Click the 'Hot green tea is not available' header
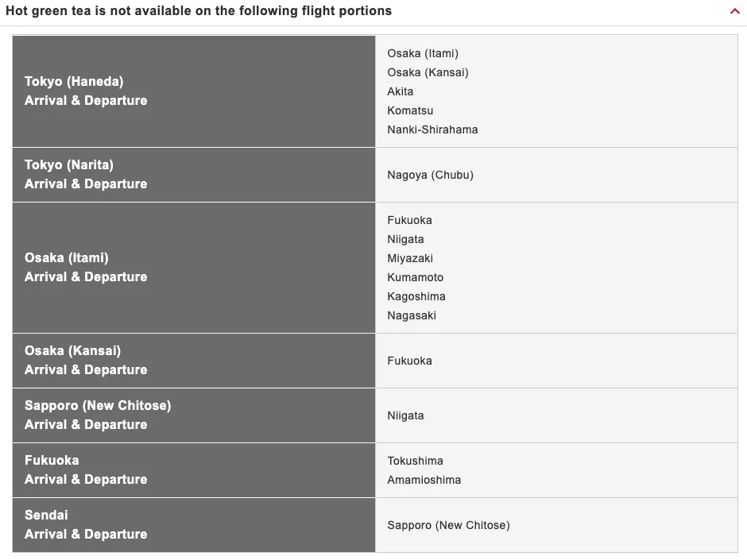The height and width of the screenshot is (560, 747). [199, 11]
